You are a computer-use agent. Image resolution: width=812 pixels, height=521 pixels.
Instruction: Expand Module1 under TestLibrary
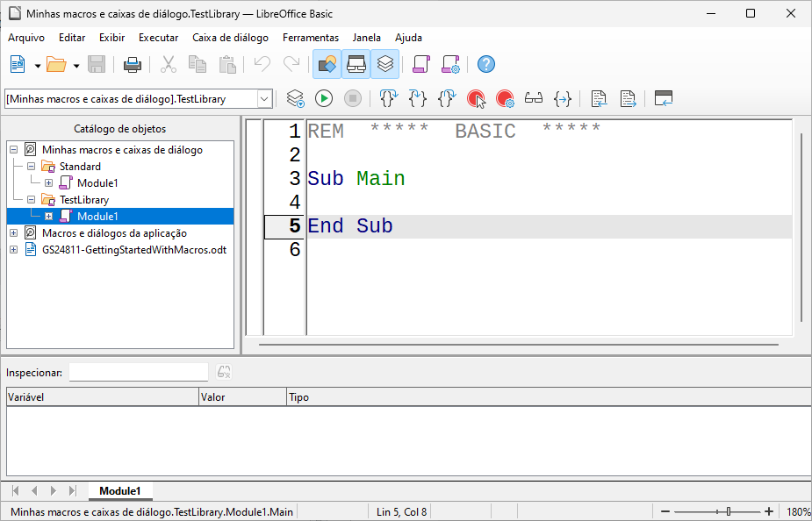[x=48, y=217]
